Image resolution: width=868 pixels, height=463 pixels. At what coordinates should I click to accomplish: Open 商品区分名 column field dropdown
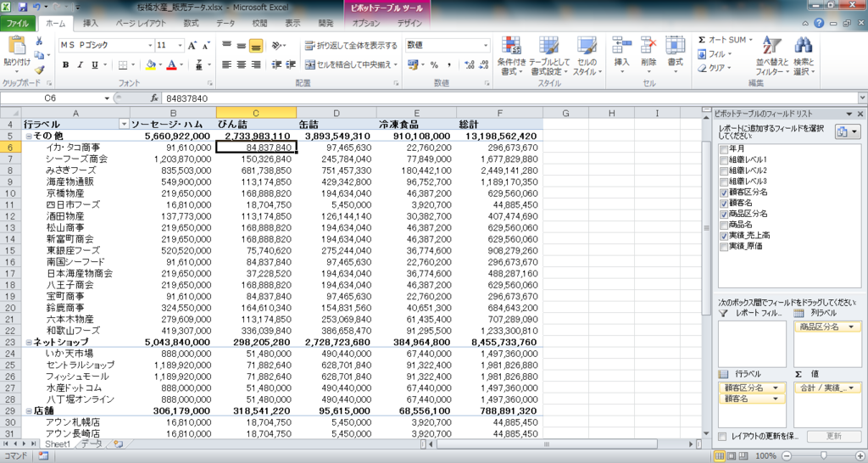(851, 326)
